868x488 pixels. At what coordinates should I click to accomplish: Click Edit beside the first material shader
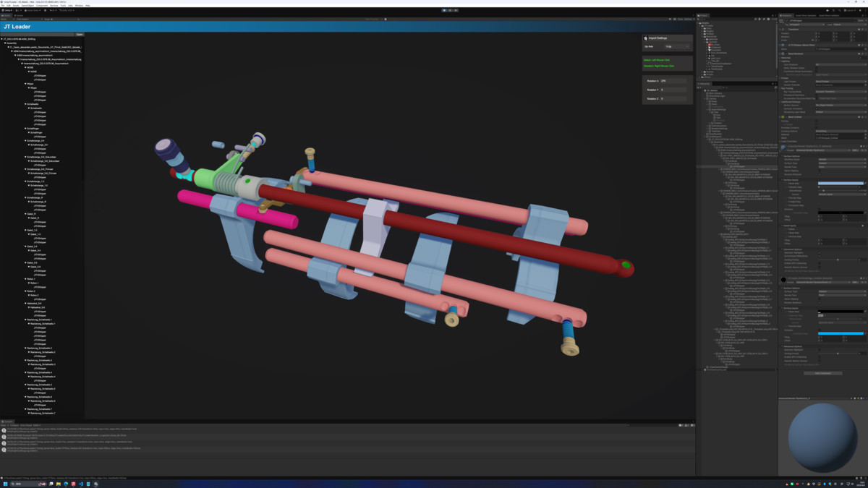pyautogui.click(x=855, y=150)
